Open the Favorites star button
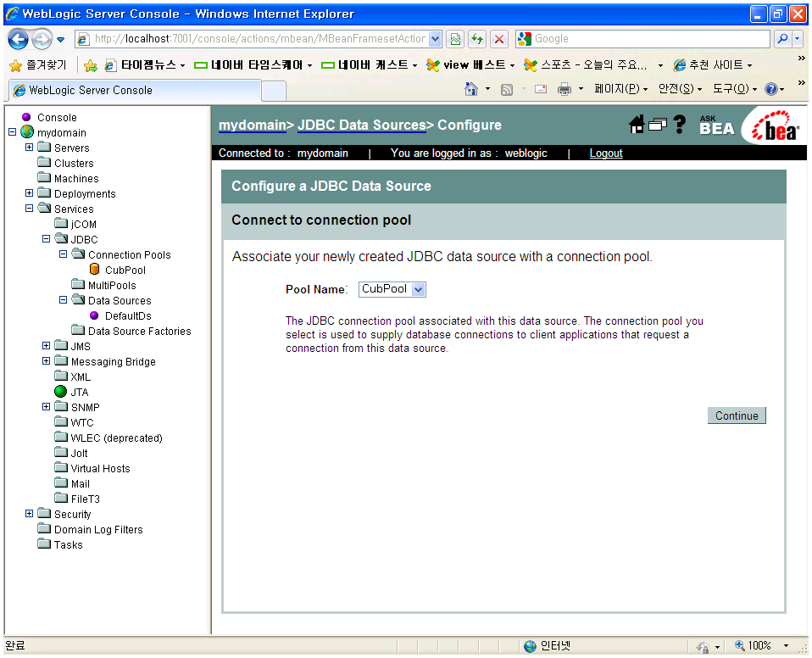 [x=38, y=65]
